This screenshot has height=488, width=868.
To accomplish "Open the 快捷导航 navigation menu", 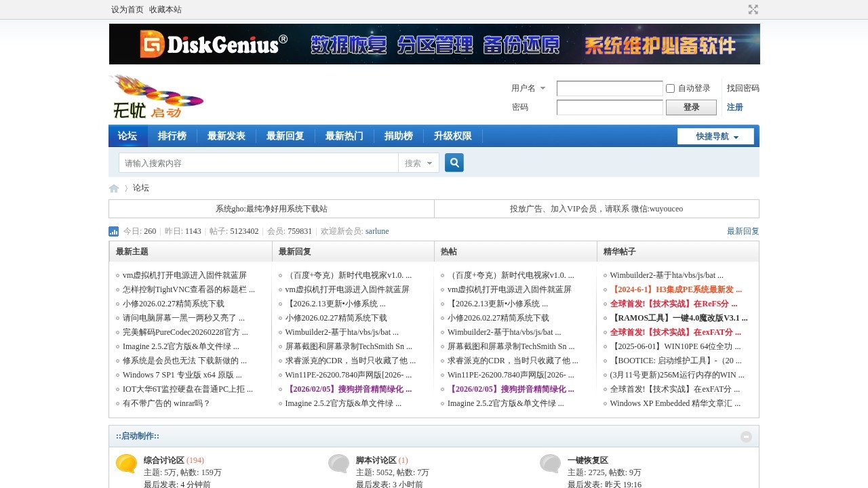I will pyautogui.click(x=715, y=136).
